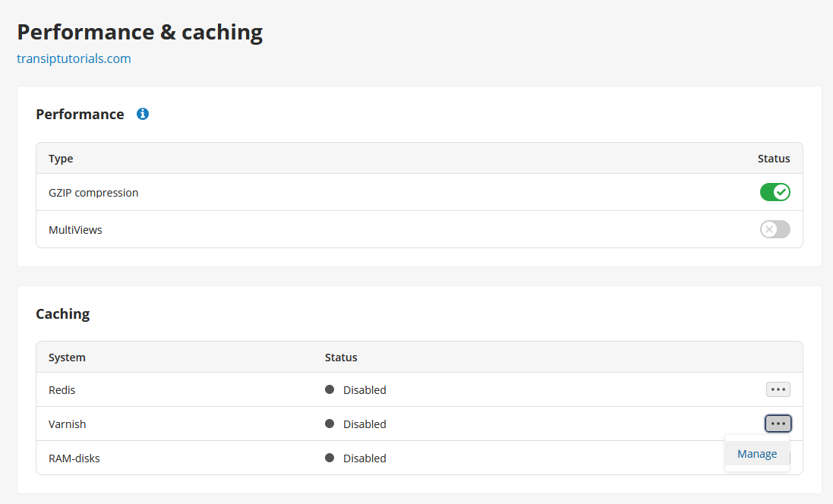Click the Performance table Status column header
Image resolution: width=833 pixels, height=504 pixels.
[774, 159]
